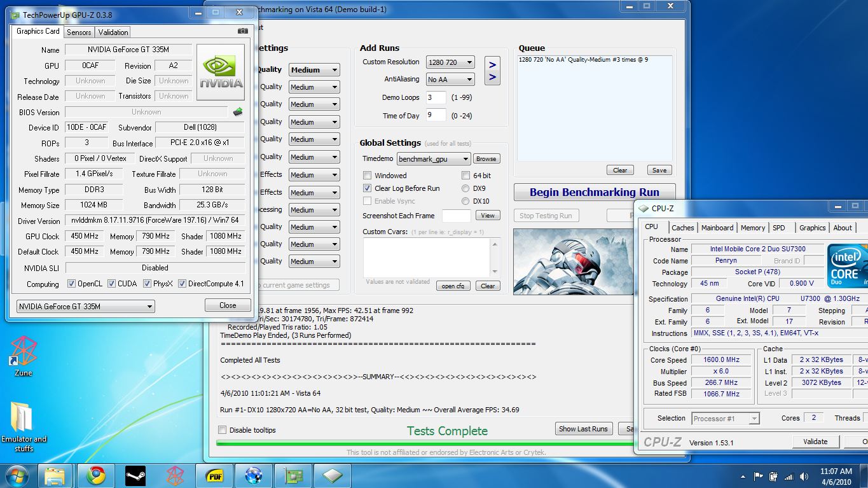Click the Close button in GPU-Z
The width and height of the screenshot is (868, 488).
(228, 305)
